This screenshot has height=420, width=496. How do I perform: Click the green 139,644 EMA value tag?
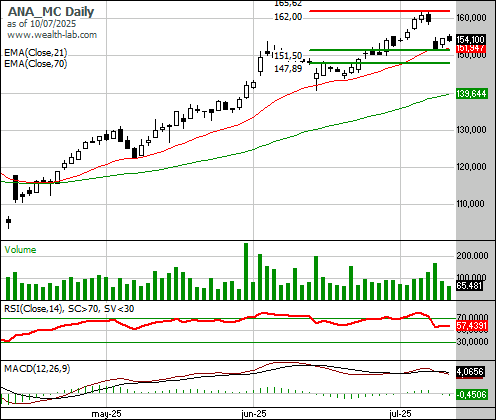[x=471, y=94]
